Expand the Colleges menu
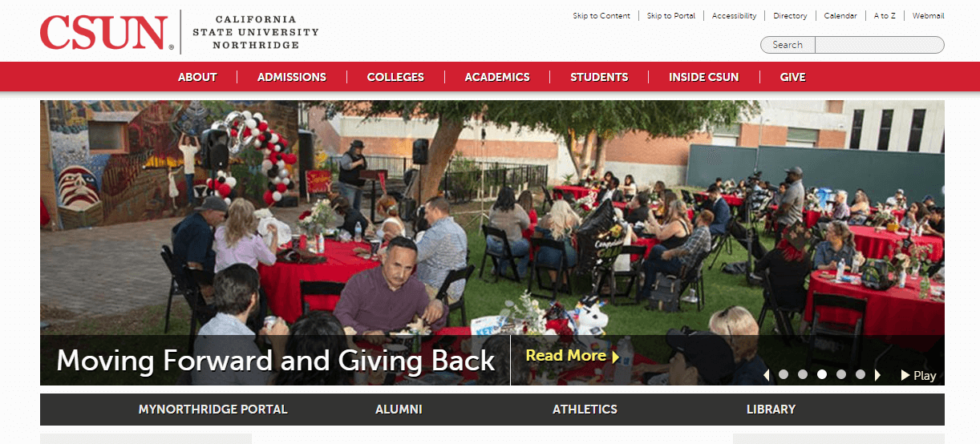 395,77
